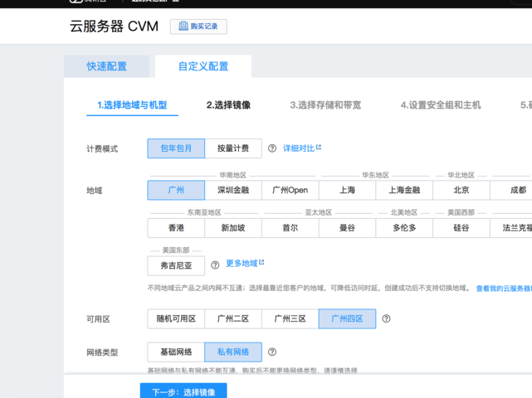Select the 硅谷 region
This screenshot has width=532, height=398.
pos(461,228)
